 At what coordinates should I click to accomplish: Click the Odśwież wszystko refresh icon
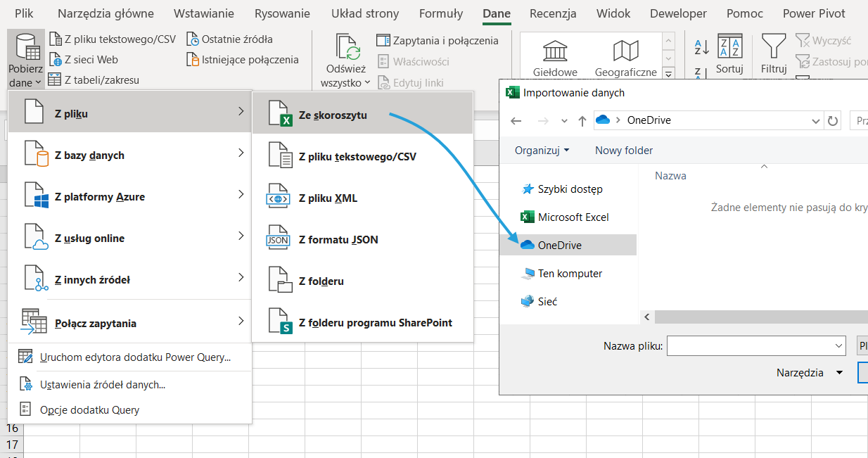pyautogui.click(x=347, y=47)
